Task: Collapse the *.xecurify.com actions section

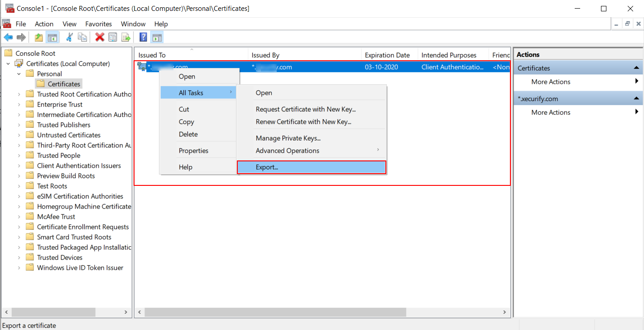Action: tap(637, 98)
